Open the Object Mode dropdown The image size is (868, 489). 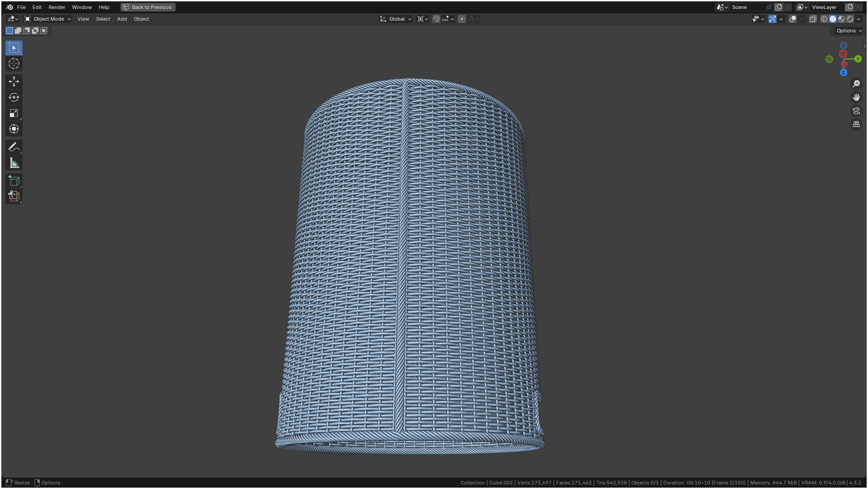(x=47, y=19)
